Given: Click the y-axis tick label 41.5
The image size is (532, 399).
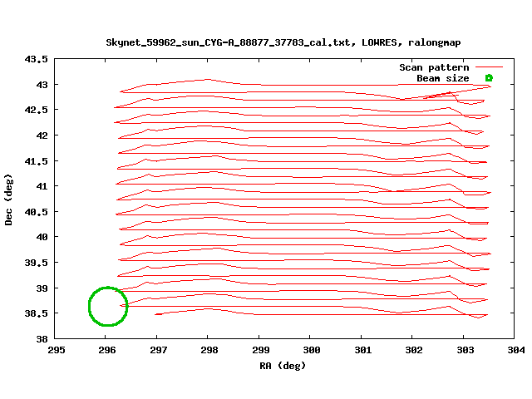Looking at the screenshot, I should pyautogui.click(x=37, y=161).
